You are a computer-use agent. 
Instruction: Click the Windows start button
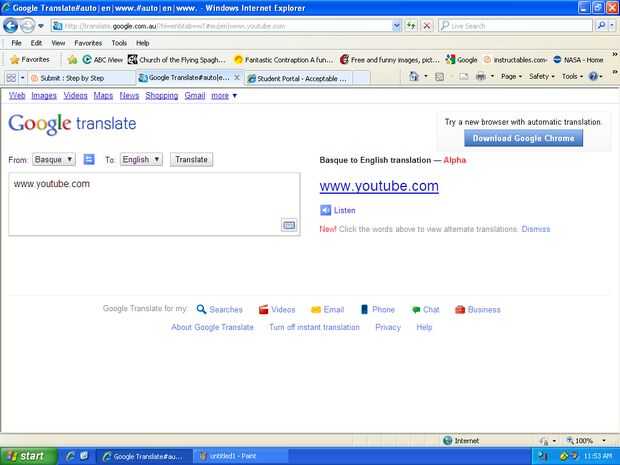28,456
